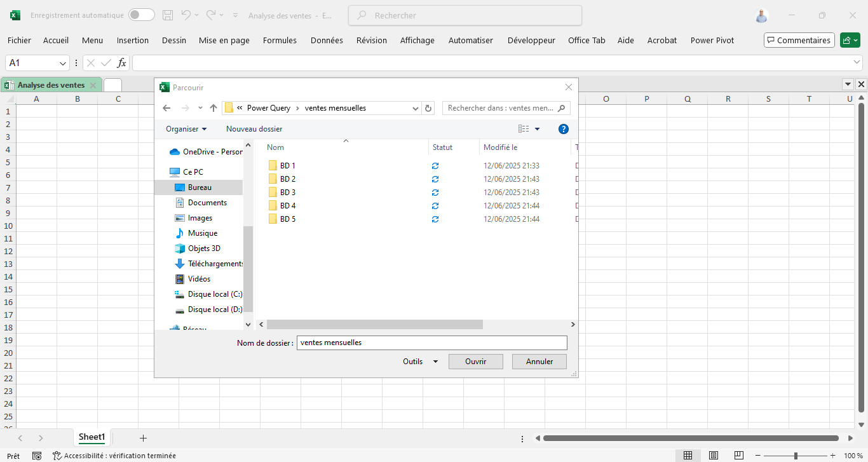This screenshot has height=462, width=868.
Task: Open the Organiser dropdown menu
Action: pos(186,129)
